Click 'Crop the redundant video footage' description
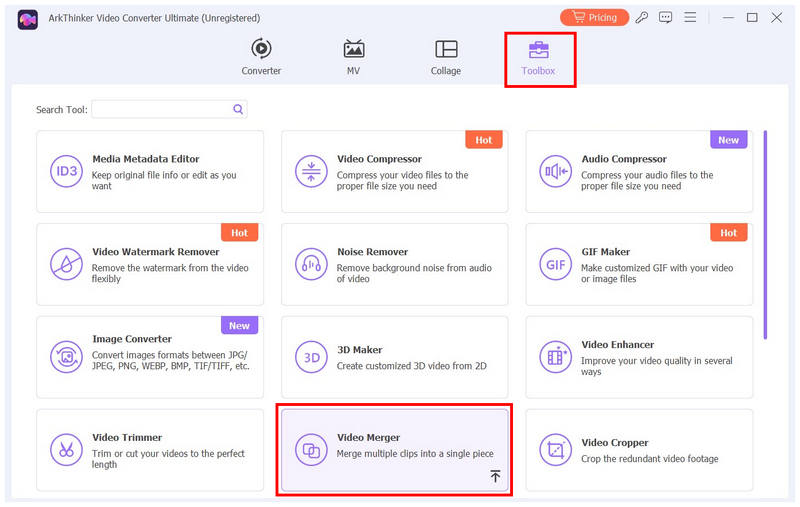 pyautogui.click(x=649, y=459)
